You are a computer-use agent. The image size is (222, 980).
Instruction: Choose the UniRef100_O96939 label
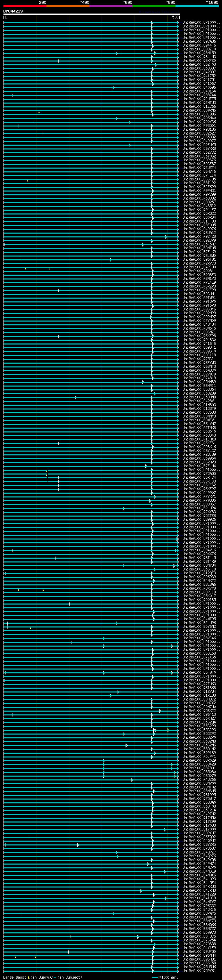pos(199,577)
